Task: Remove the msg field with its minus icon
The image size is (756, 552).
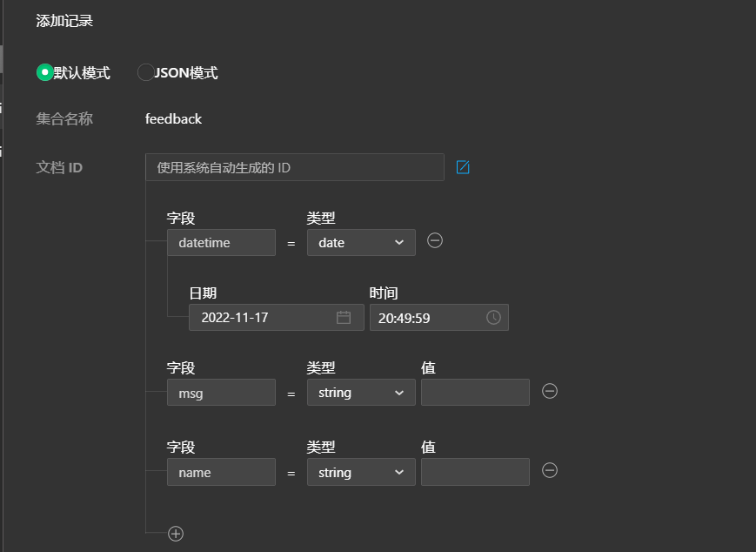Action: (x=549, y=392)
